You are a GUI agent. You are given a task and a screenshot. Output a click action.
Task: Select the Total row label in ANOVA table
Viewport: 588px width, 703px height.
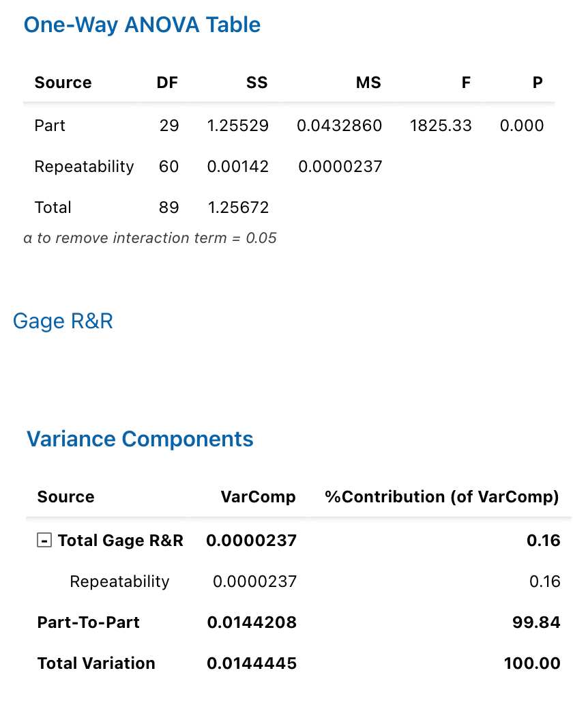click(x=53, y=207)
